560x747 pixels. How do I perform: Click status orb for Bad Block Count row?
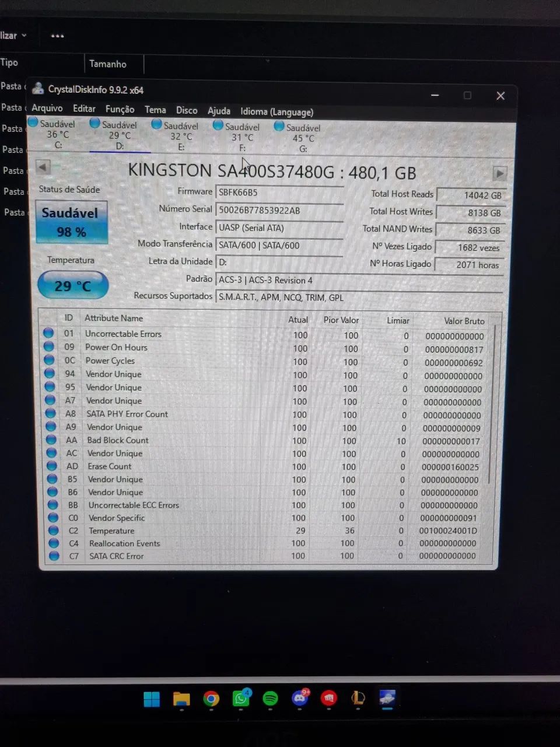tap(52, 440)
